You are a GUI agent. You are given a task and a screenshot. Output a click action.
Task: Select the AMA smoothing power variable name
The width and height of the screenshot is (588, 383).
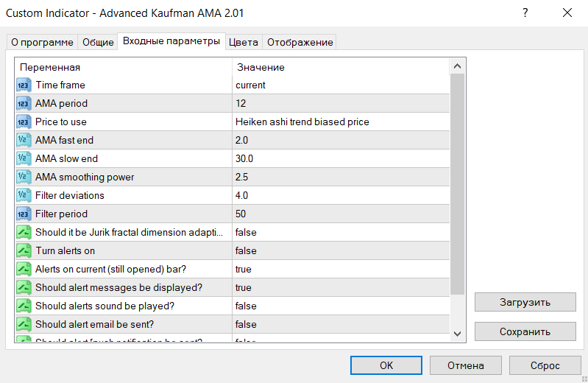(85, 177)
